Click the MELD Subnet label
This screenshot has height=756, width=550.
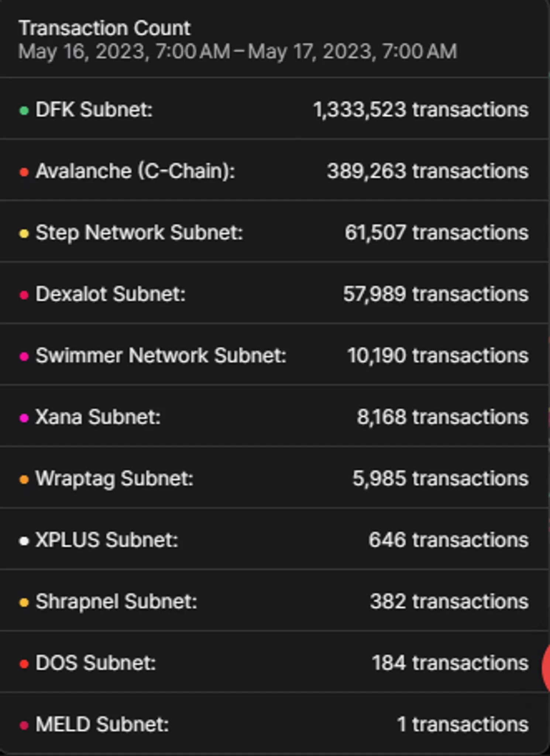point(102,725)
